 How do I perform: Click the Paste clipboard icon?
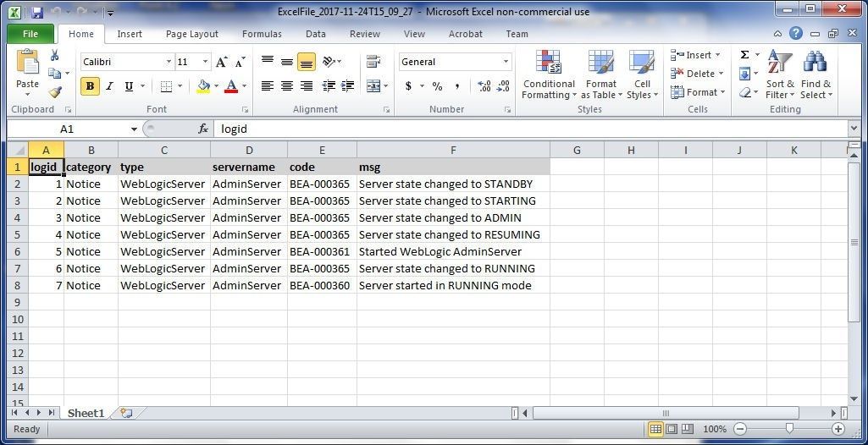(x=27, y=62)
